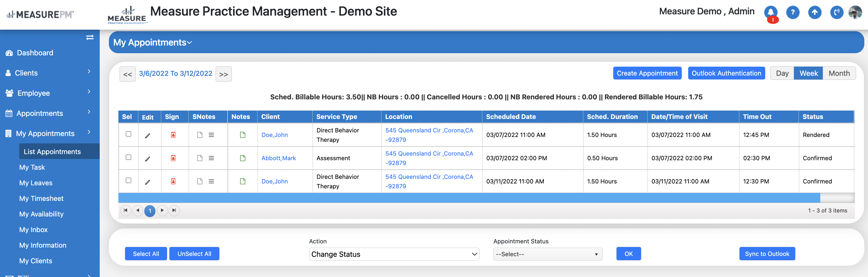
Task: Open Sign icon for Abbott,Mark appointment
Action: (x=173, y=158)
